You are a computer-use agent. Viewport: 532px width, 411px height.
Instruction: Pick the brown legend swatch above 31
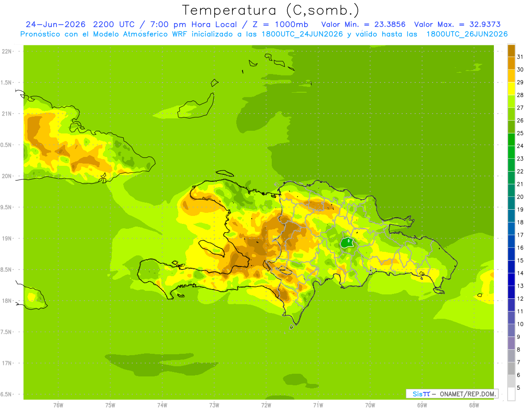511,51
